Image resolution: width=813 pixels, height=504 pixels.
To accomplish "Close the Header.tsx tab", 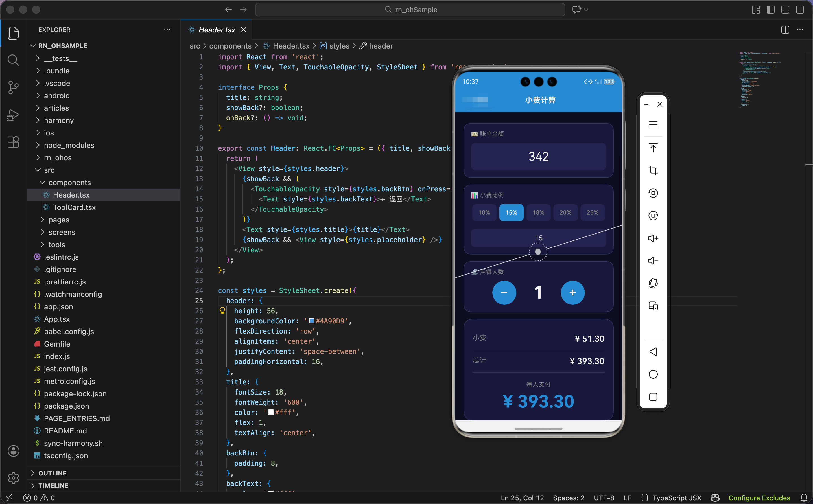I will tap(244, 30).
